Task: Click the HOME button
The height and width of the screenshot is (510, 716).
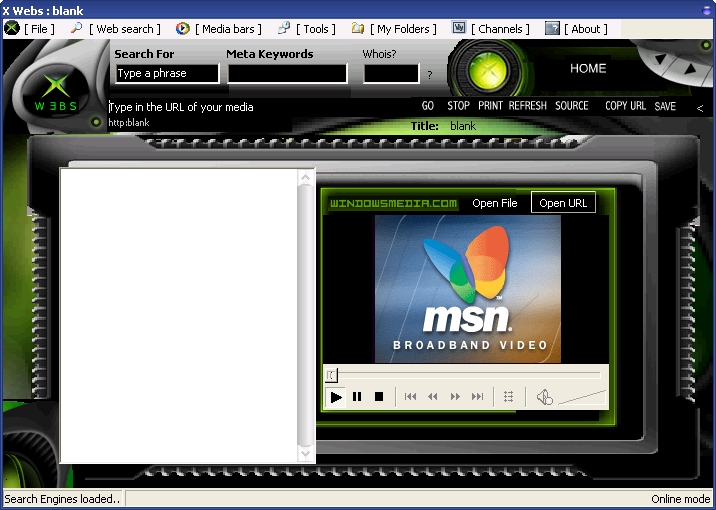Action: click(x=588, y=68)
